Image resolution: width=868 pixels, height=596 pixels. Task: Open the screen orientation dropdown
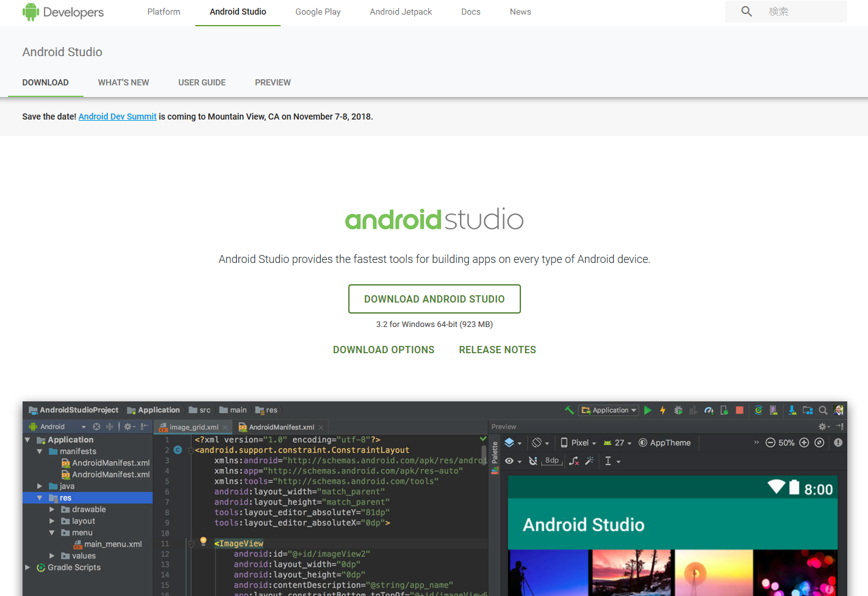(x=540, y=443)
